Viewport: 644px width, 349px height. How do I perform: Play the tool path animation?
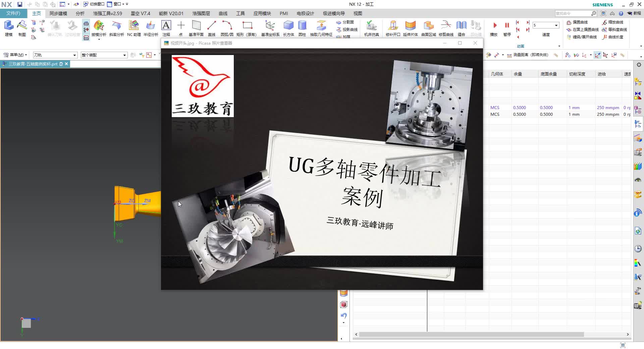[494, 28]
